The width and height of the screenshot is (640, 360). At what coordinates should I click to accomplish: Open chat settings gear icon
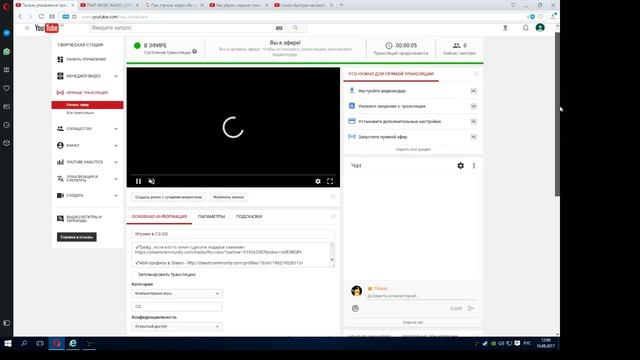(460, 165)
